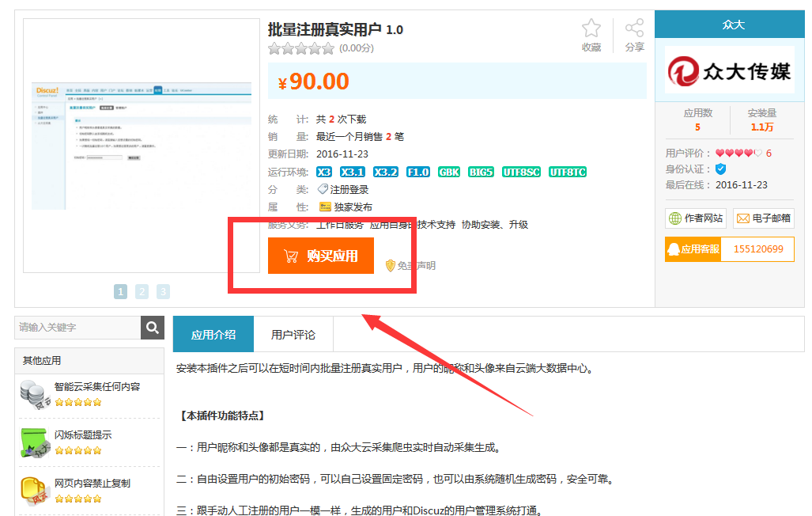This screenshot has height=516, width=812.
Task: Click the X3 environment badge
Action: click(x=323, y=172)
